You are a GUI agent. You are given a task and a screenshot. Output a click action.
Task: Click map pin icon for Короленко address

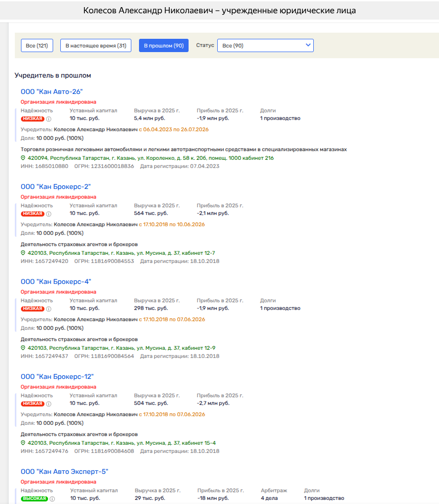click(23, 158)
